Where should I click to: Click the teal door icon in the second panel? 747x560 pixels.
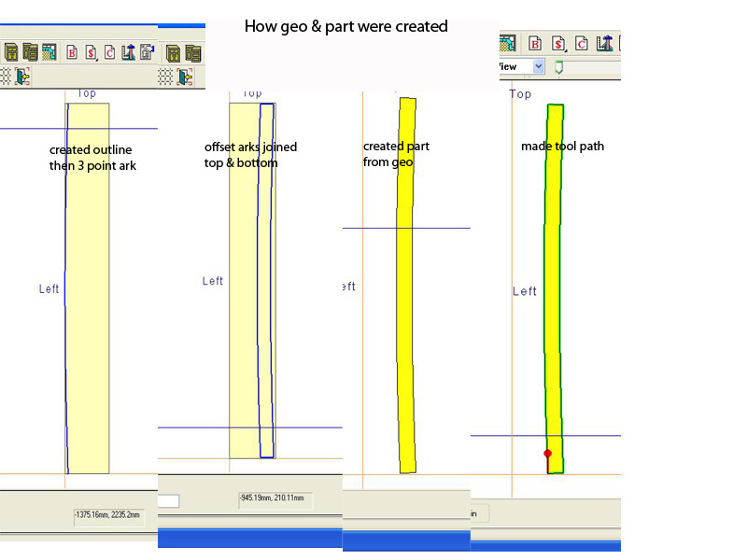[x=183, y=77]
